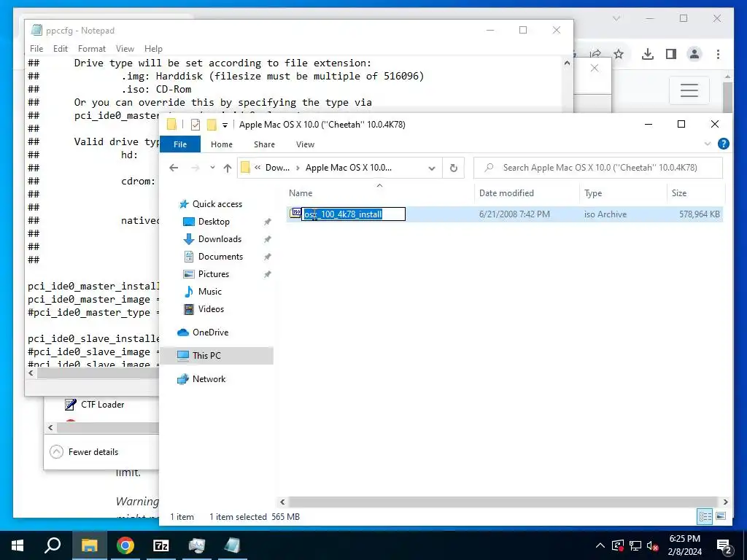747x560 pixels.
Task: Open Music in the navigation pane
Action: (209, 292)
